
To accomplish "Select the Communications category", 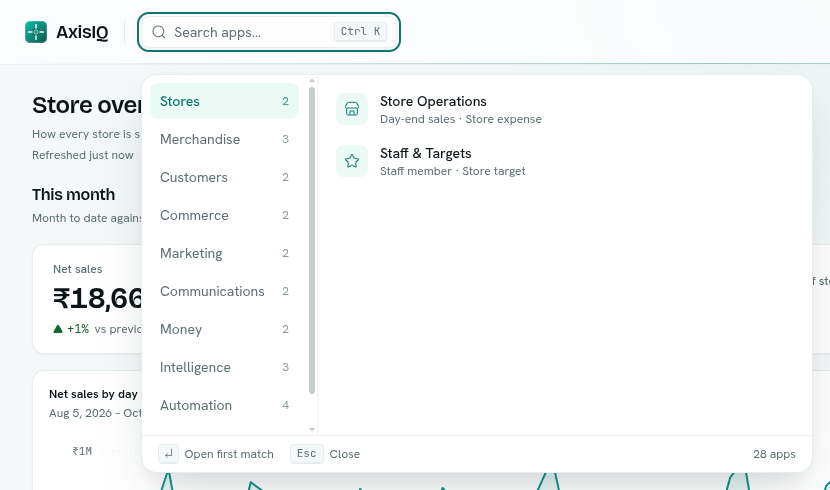I will 224,292.
